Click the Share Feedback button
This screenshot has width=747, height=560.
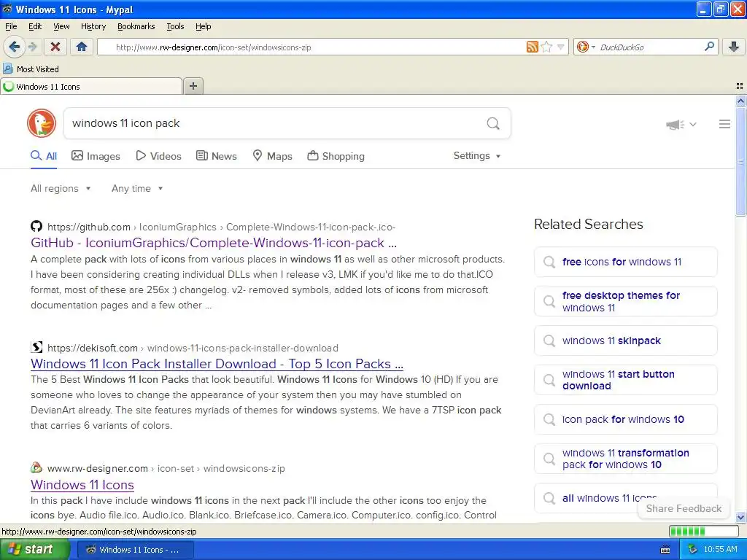[x=684, y=508]
